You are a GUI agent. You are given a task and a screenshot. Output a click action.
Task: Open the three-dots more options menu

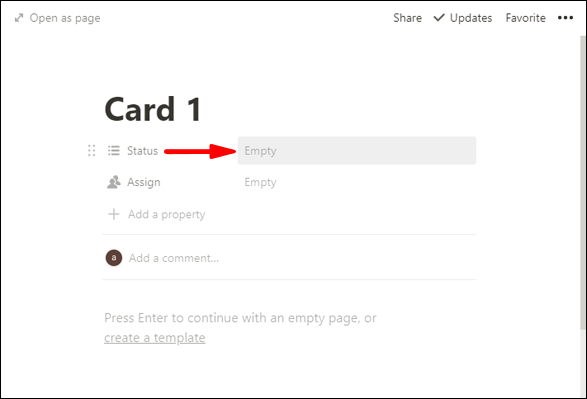click(x=565, y=18)
